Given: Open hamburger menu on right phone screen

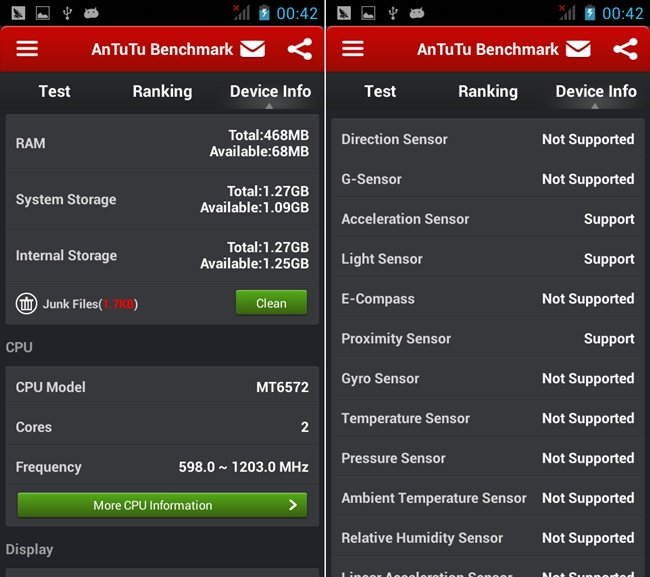Looking at the screenshot, I should [x=353, y=49].
